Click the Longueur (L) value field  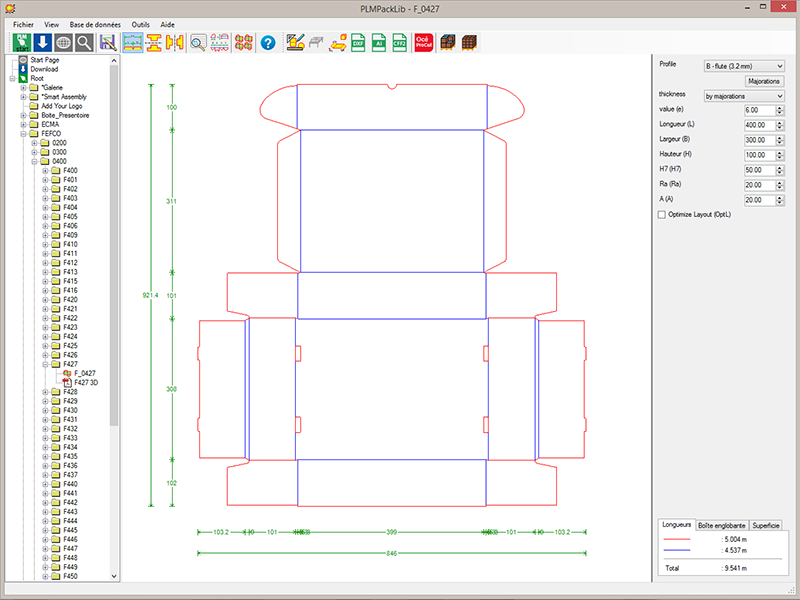coord(757,124)
